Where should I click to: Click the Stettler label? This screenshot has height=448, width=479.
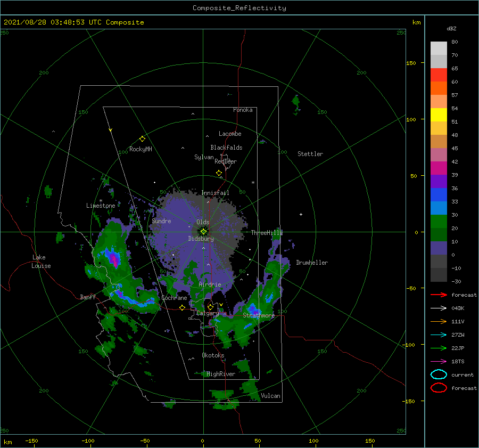click(310, 154)
